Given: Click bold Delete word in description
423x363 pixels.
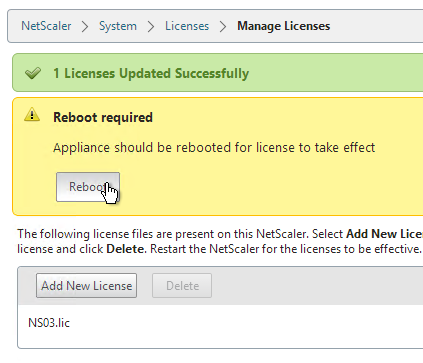Looking at the screenshot, I should 126,249.
